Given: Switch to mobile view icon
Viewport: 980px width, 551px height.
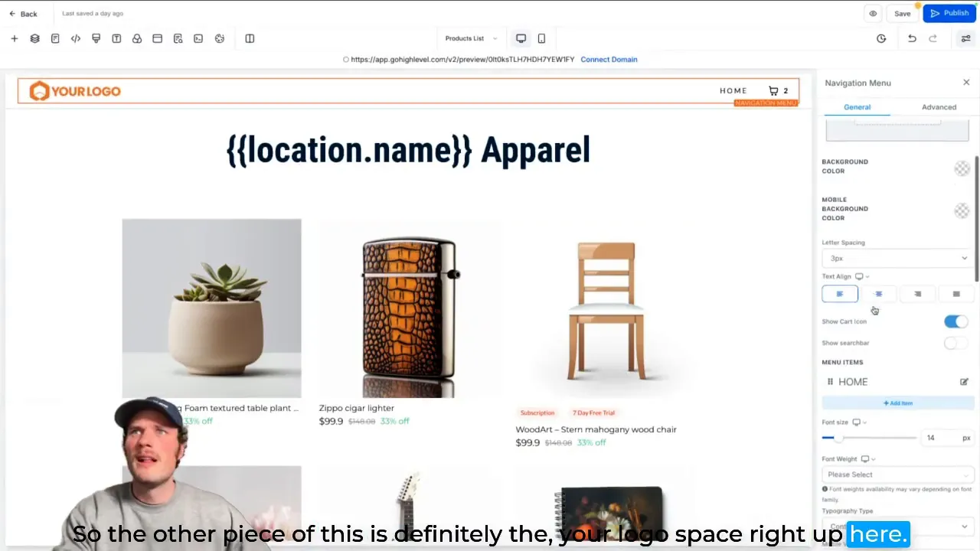Looking at the screenshot, I should [541, 38].
